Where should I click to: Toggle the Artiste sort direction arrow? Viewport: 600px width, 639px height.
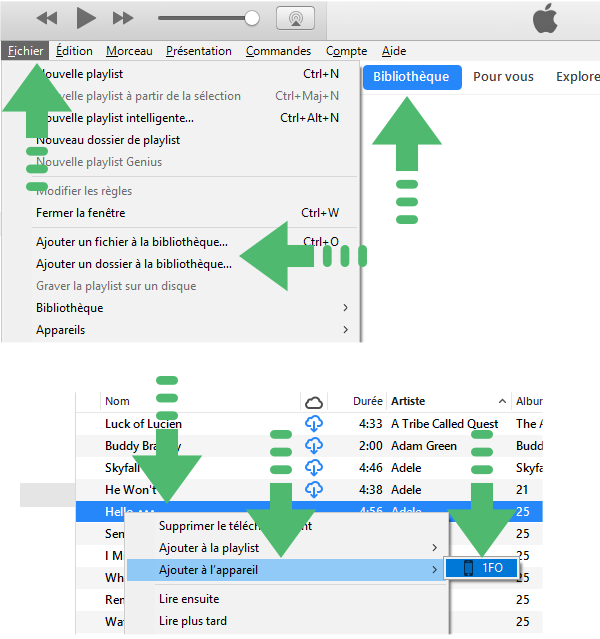pyautogui.click(x=502, y=401)
